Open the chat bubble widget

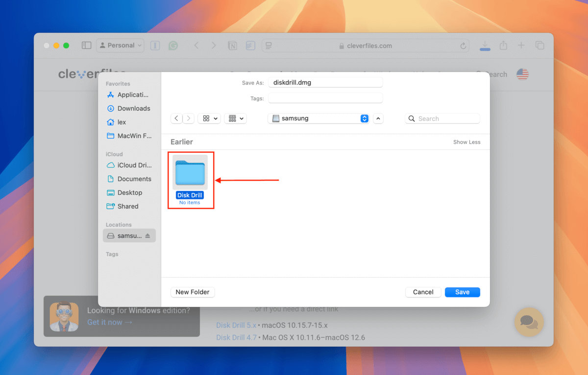point(529,322)
